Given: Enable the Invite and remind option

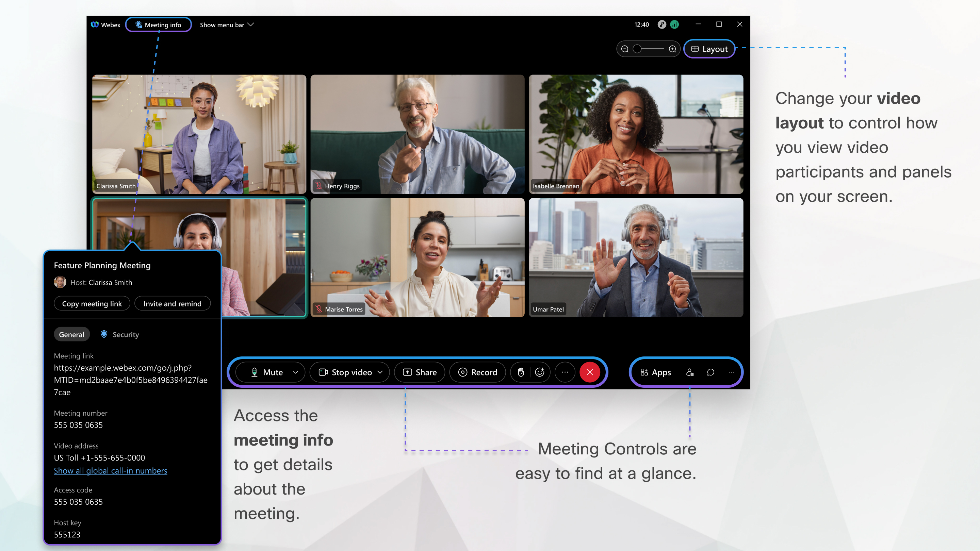Looking at the screenshot, I should [172, 303].
